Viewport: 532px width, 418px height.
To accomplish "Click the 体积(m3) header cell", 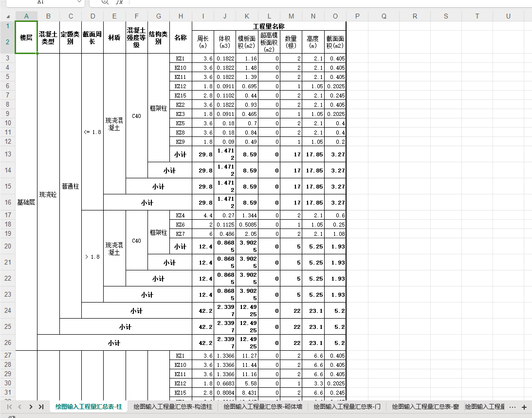I will click(x=225, y=42).
